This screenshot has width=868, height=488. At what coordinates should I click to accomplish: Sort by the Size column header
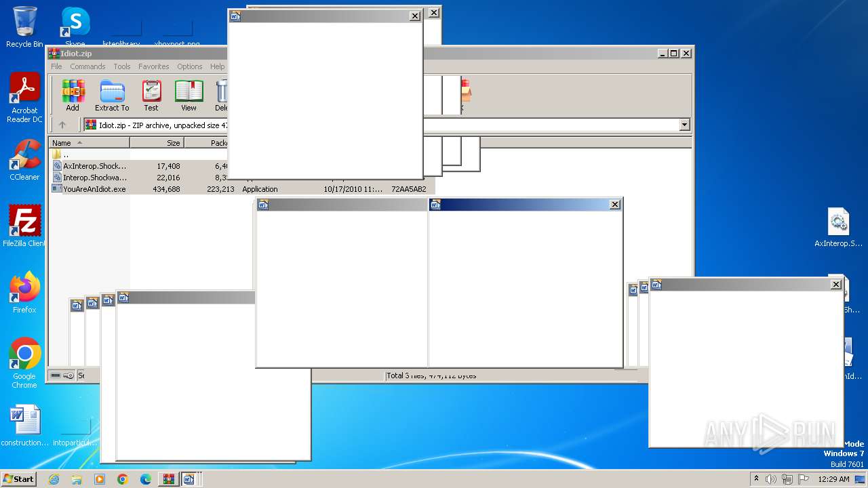(x=157, y=143)
